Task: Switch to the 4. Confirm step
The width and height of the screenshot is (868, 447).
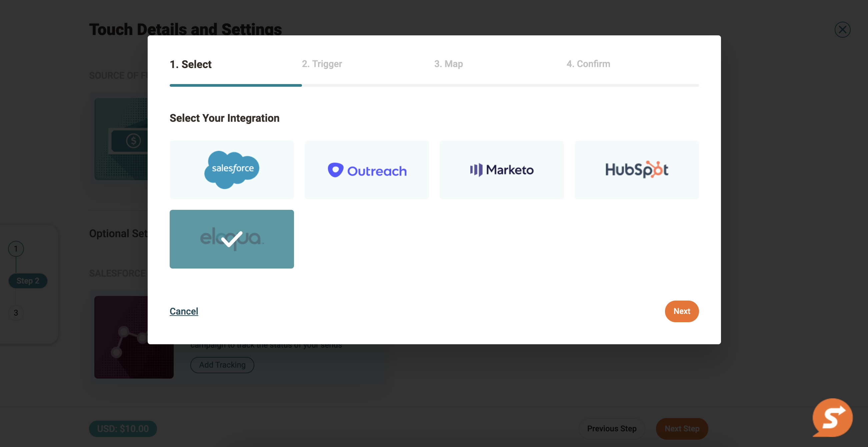Action: click(x=588, y=64)
